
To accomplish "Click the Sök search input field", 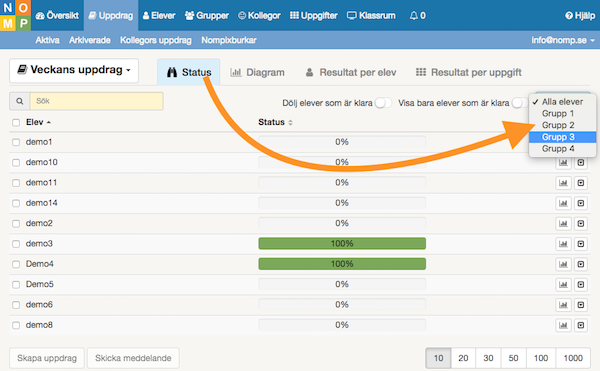I will click(x=96, y=101).
